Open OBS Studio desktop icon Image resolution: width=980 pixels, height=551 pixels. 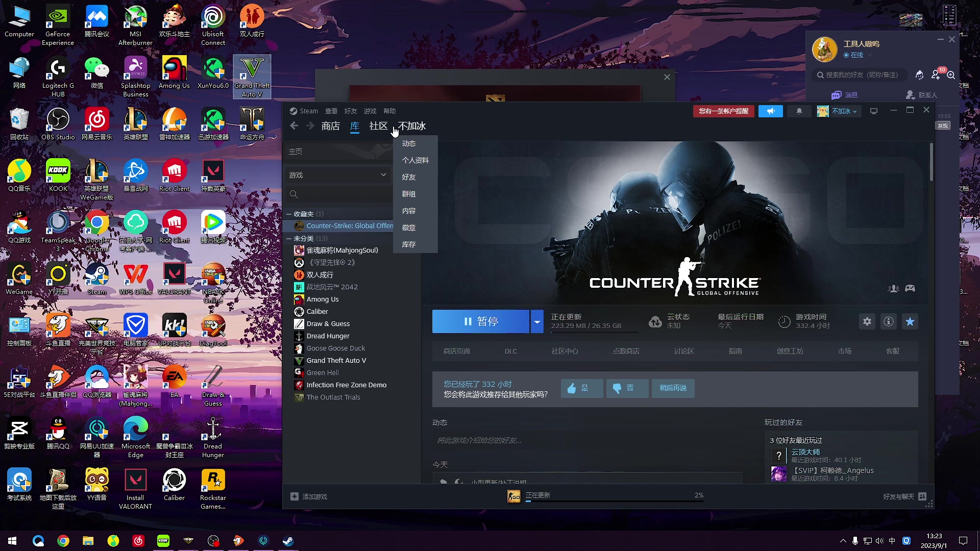(x=58, y=124)
